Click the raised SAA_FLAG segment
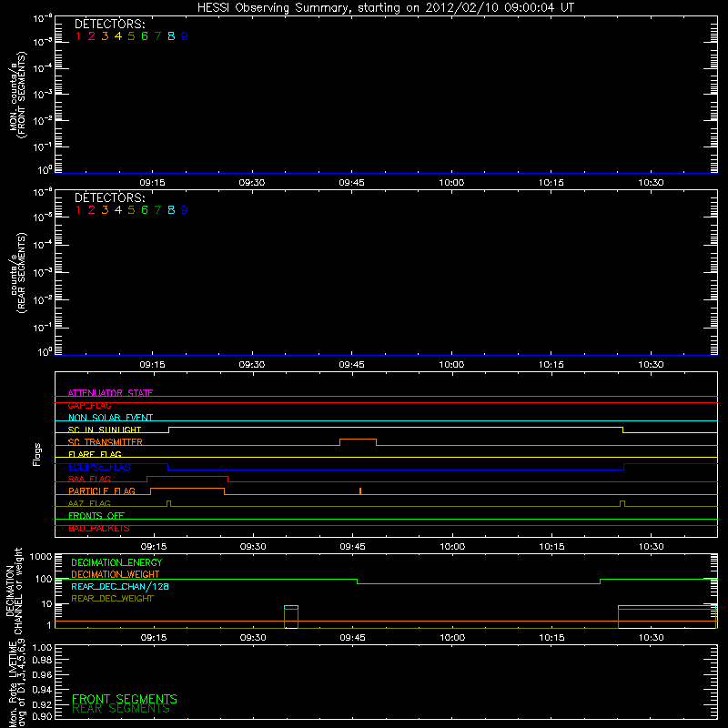Image resolution: width=728 pixels, height=728 pixels. 187,476
